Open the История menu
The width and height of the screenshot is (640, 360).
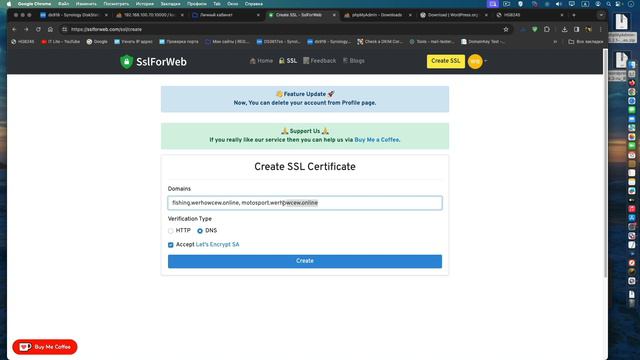[x=145, y=4]
